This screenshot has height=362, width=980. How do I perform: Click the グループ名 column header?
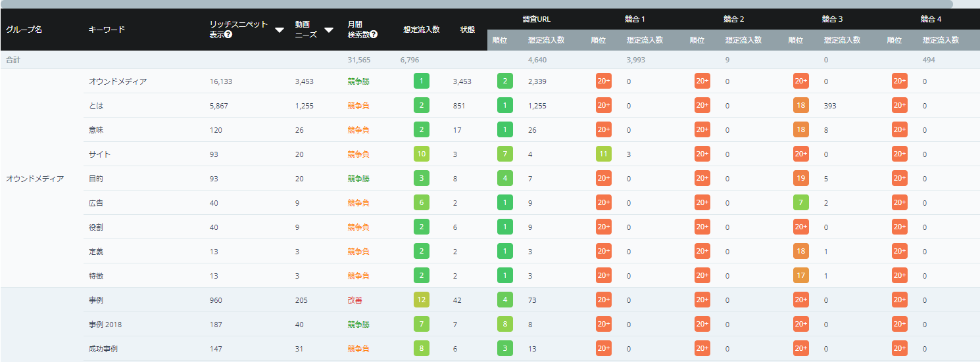(24, 30)
